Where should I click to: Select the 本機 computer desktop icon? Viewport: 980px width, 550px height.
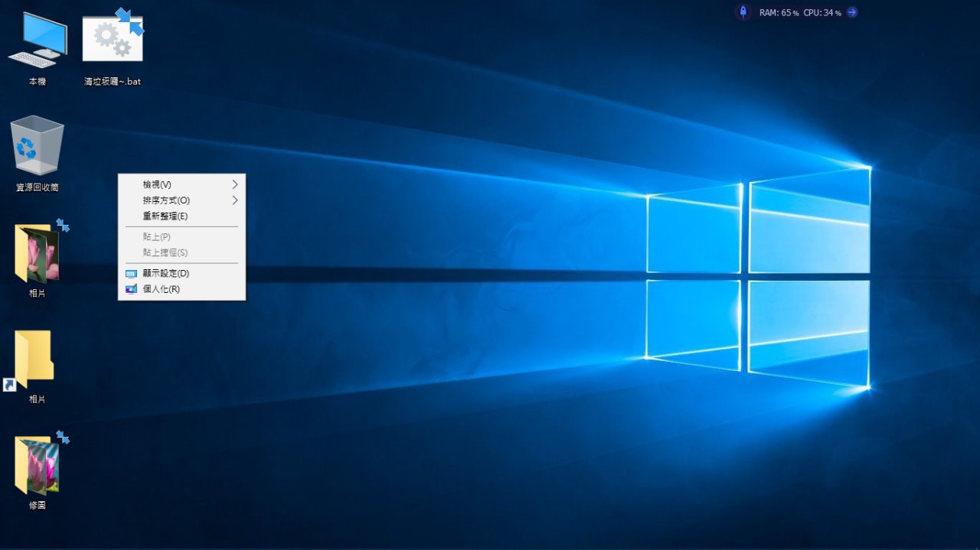[37, 47]
